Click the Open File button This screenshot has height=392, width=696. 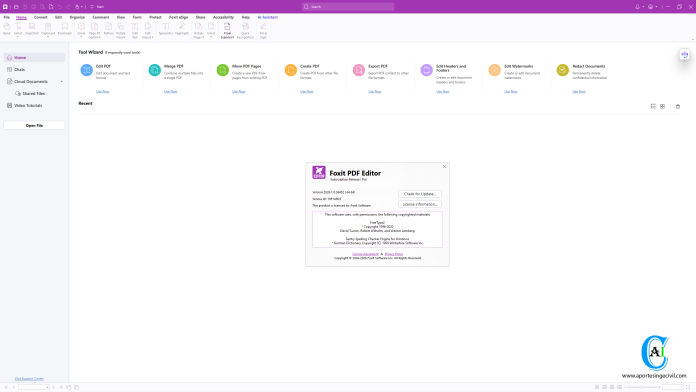point(34,126)
